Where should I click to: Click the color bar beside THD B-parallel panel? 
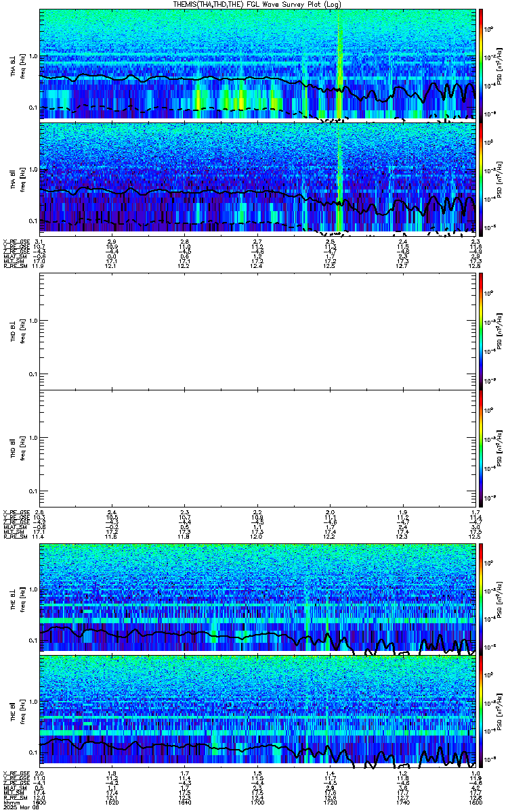(x=482, y=448)
